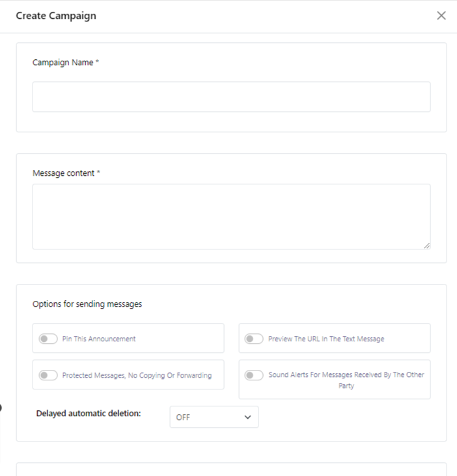Open the Delayed automatic deletion dropdown
Viewport: 457px width, 476px height.
pyautogui.click(x=214, y=417)
